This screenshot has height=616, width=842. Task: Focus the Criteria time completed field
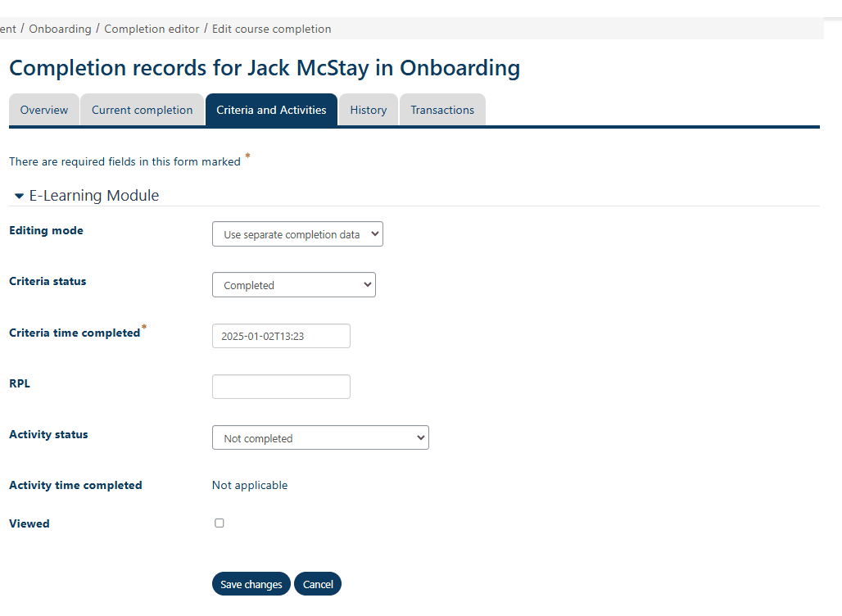(x=281, y=336)
